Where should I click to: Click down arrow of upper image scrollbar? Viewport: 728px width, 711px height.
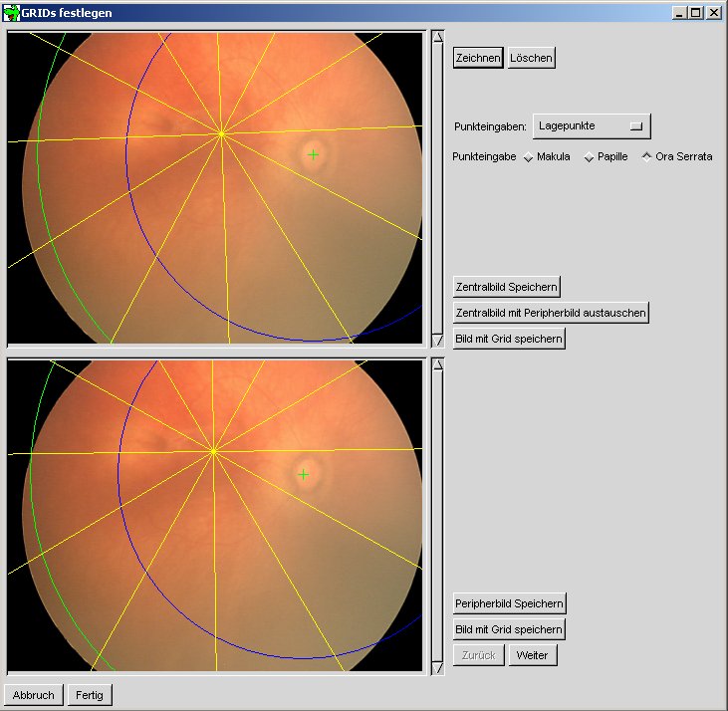(438, 341)
